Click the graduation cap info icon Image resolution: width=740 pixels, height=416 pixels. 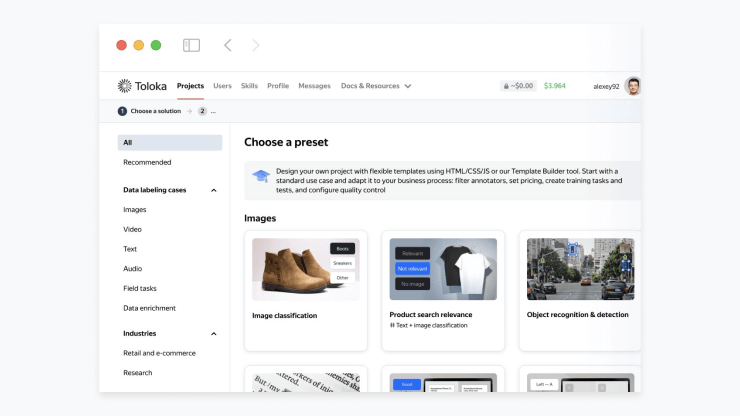click(x=261, y=176)
